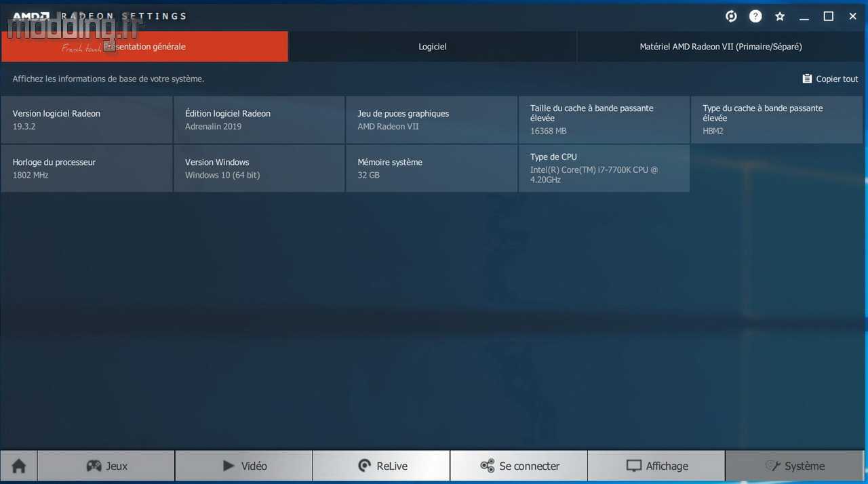Open the Se connecter section
The width and height of the screenshot is (868, 484).
519,466
